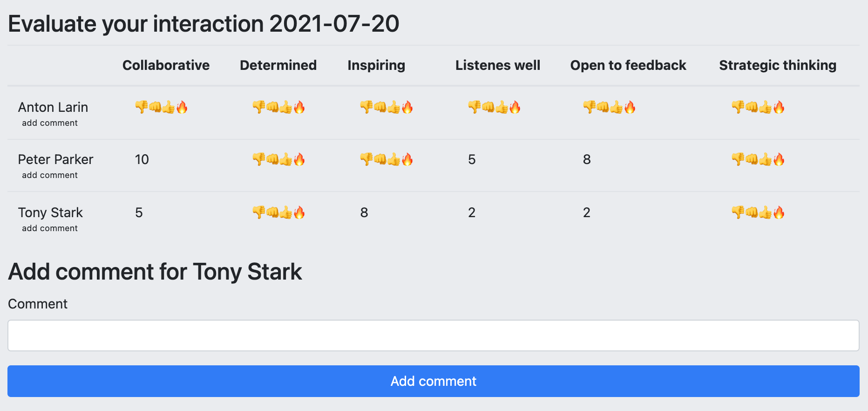Focus the Comment text field
868x411 pixels.
434,336
